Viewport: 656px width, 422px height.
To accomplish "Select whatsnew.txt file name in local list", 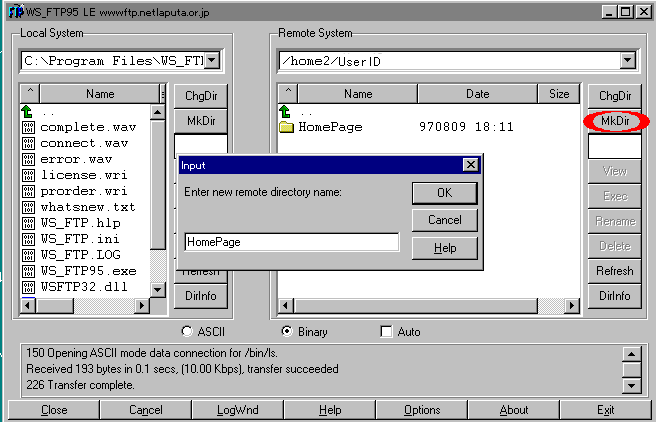I will tap(88, 207).
